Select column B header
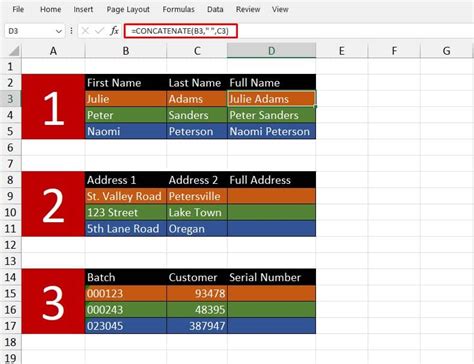 point(126,51)
